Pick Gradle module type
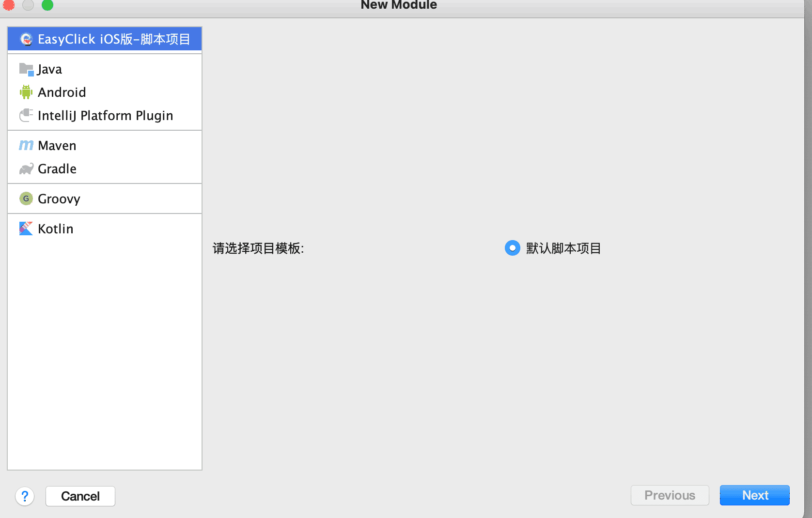Image resolution: width=812 pixels, height=518 pixels. (x=105, y=168)
